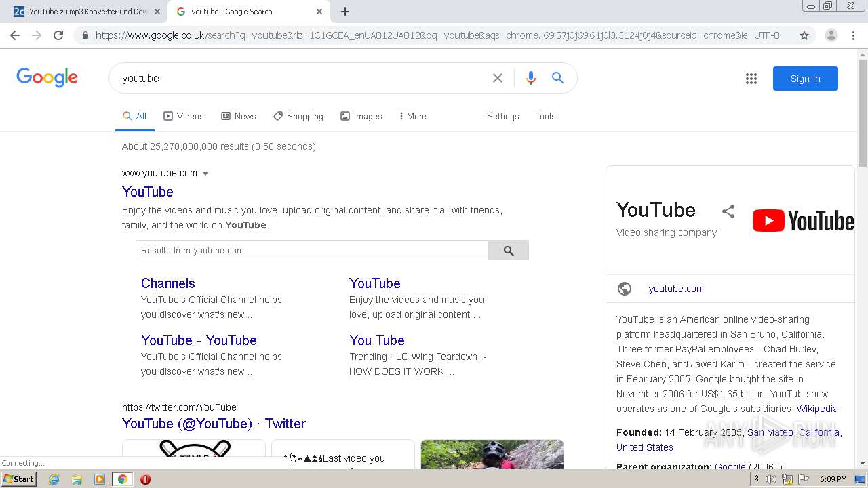Open the Channels sitelink
The height and width of the screenshot is (488, 868).
click(x=167, y=283)
